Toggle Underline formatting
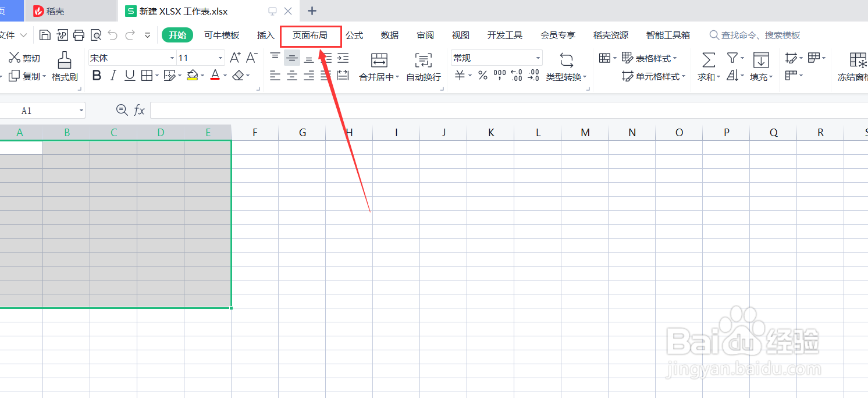 pyautogui.click(x=130, y=76)
